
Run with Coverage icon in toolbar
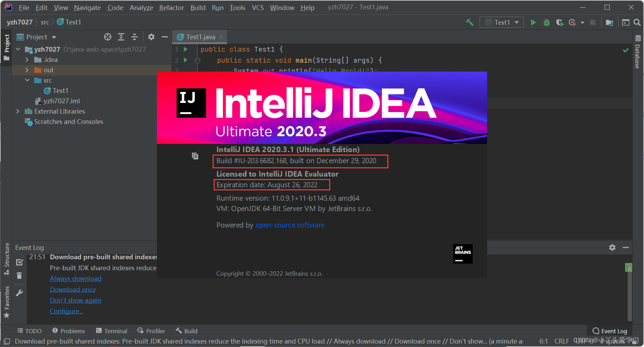click(560, 22)
